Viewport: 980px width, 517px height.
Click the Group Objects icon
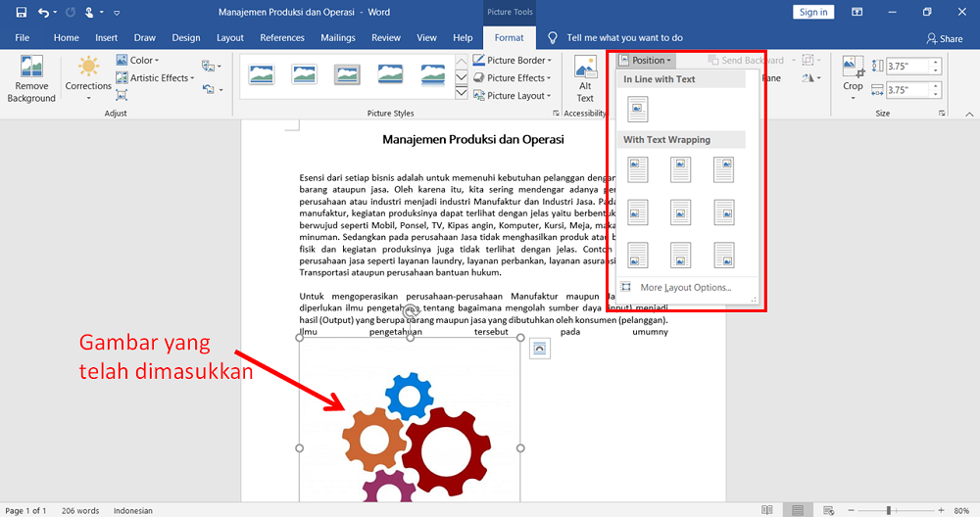coord(808,60)
